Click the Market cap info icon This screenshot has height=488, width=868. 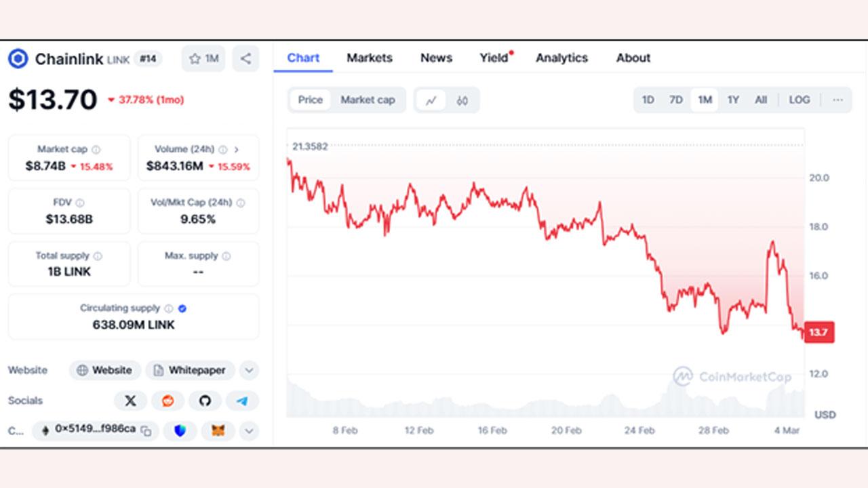tap(96, 150)
